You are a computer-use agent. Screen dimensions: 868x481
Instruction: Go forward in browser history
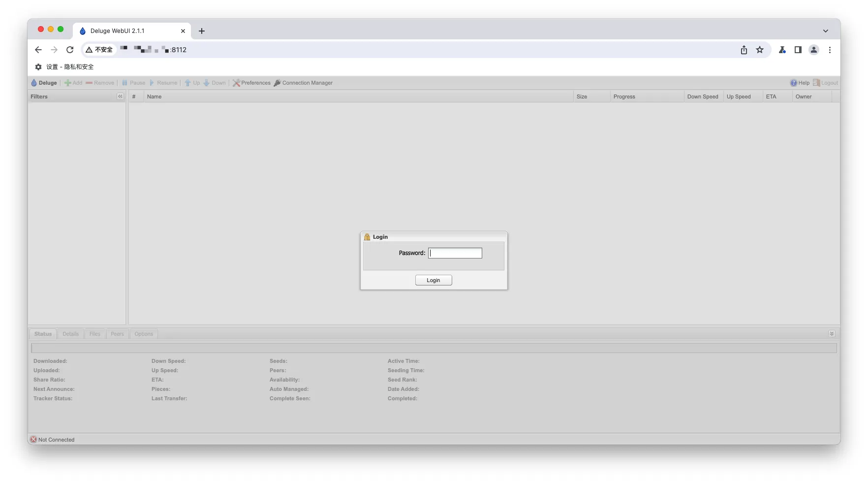coord(54,50)
